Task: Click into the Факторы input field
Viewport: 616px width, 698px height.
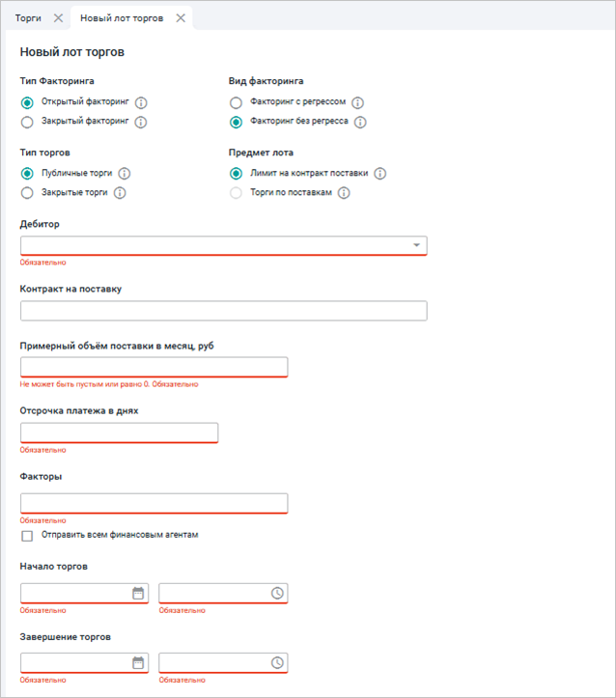Action: coord(154,503)
